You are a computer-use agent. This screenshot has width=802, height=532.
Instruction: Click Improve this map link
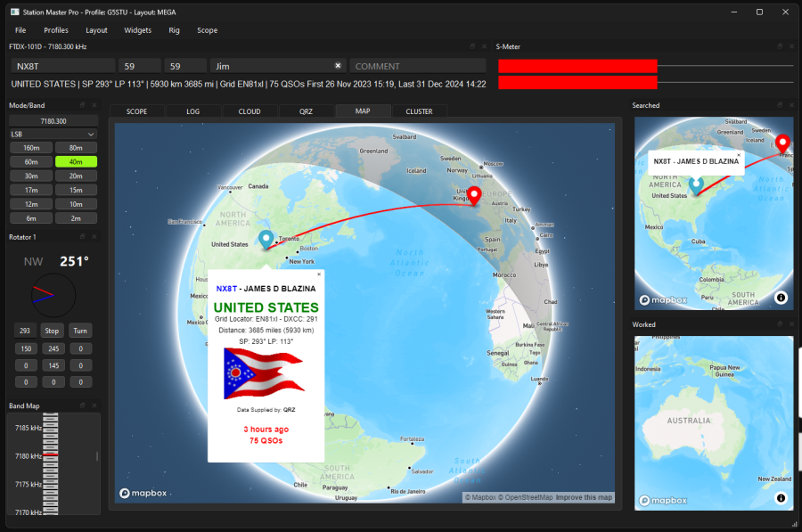coord(584,497)
